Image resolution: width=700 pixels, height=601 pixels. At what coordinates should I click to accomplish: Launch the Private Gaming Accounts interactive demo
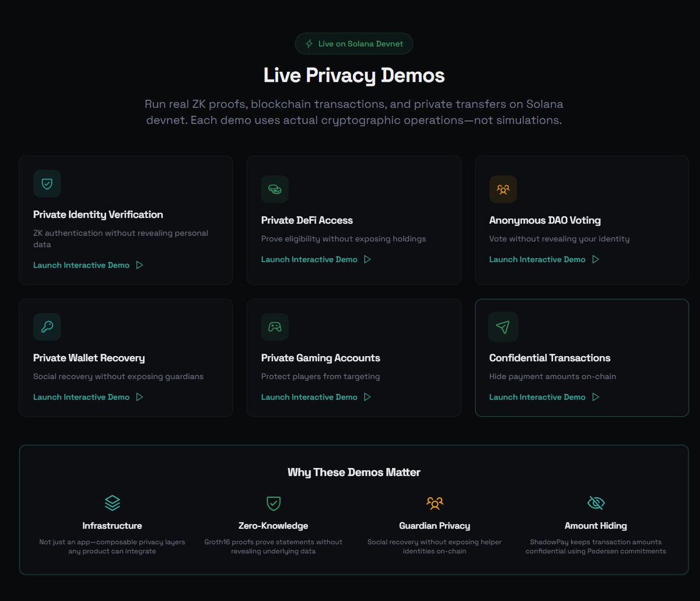click(309, 396)
